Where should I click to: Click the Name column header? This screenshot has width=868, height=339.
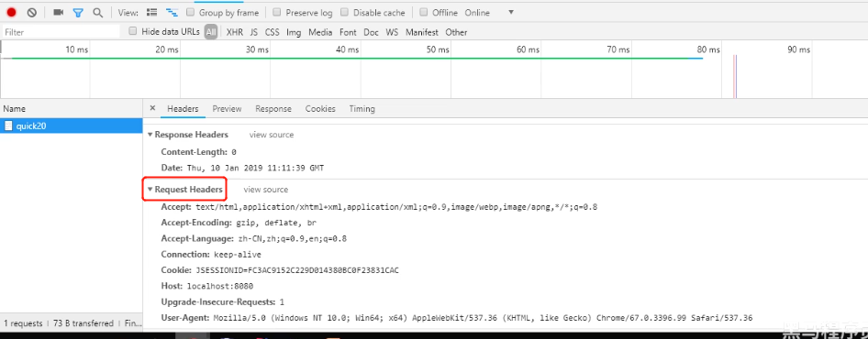click(72, 109)
